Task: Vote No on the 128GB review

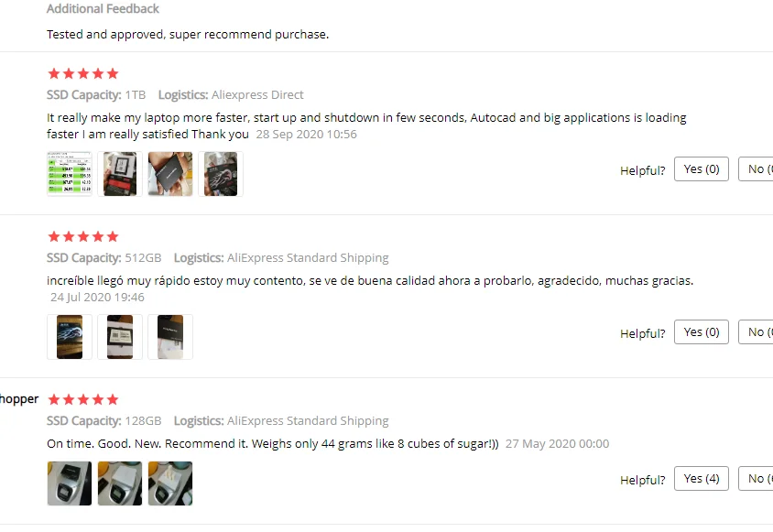Action: pyautogui.click(x=756, y=478)
